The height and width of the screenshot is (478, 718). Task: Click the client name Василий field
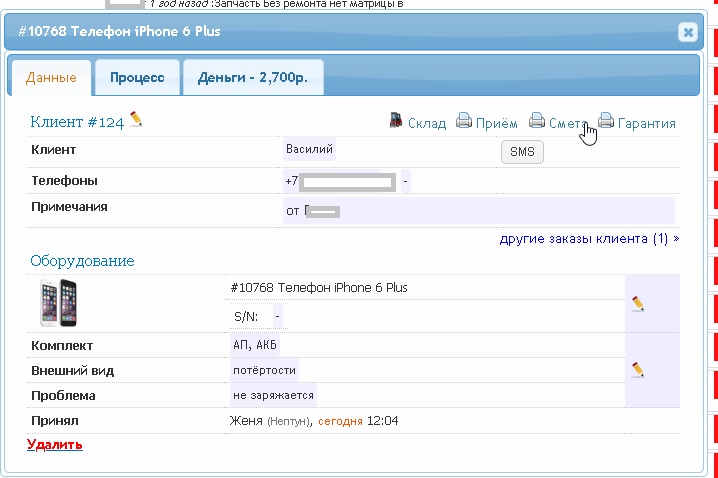click(310, 150)
